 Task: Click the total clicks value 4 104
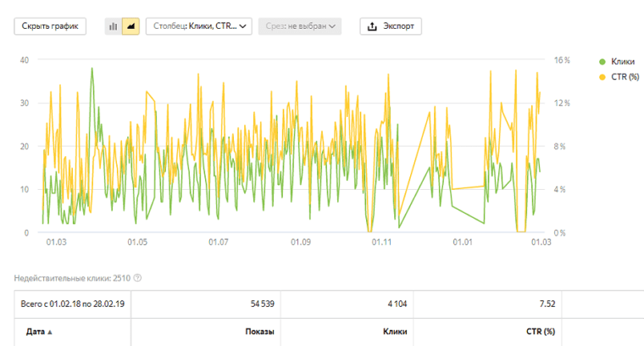tap(397, 304)
